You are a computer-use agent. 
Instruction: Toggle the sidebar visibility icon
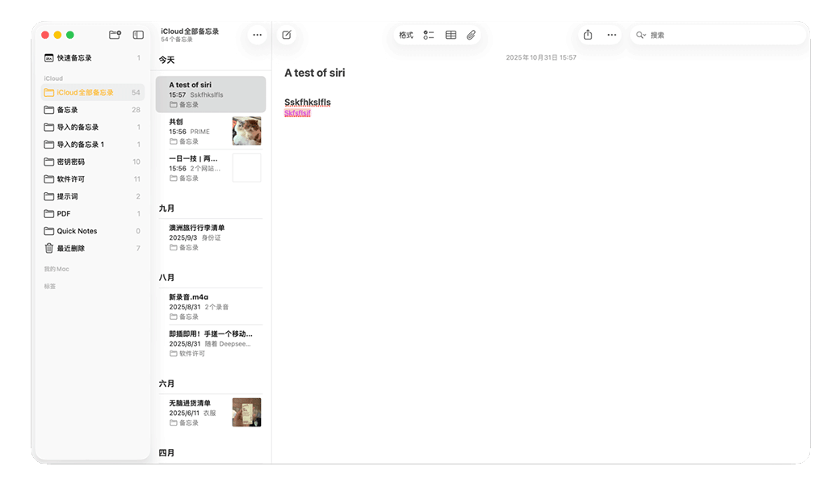(x=138, y=35)
